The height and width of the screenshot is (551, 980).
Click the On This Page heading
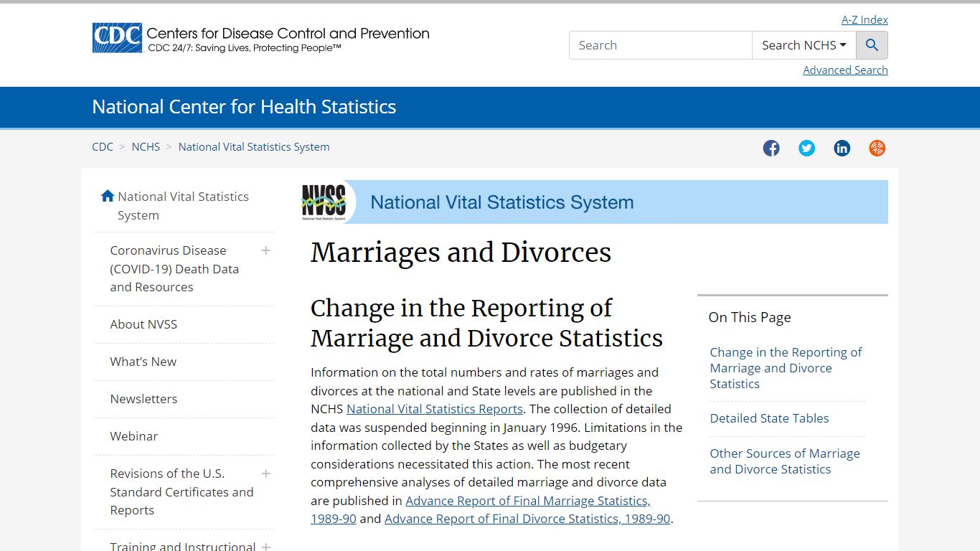[x=750, y=317]
